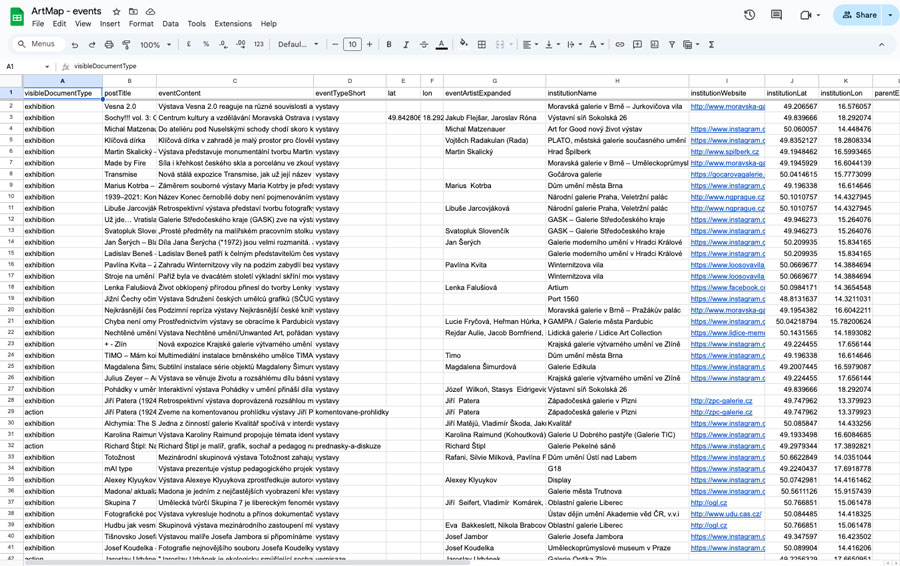Open the File menu
Viewport: 900px width, 566px height.
(x=38, y=24)
